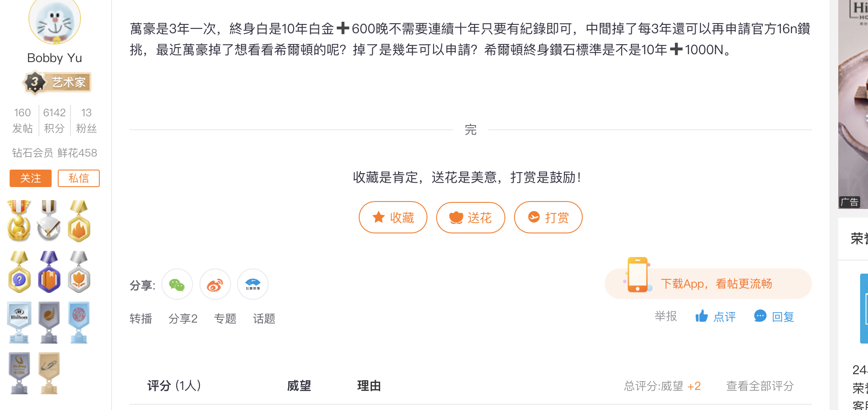The image size is (868, 410).
Task: Click the 点评 thumbs-up icon
Action: tap(702, 316)
